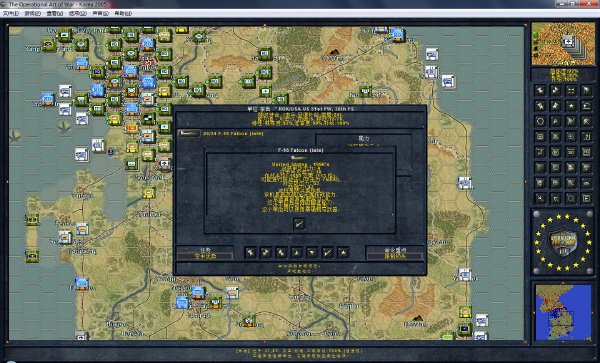
Task: Open the 查看 View menu
Action: click(55, 13)
